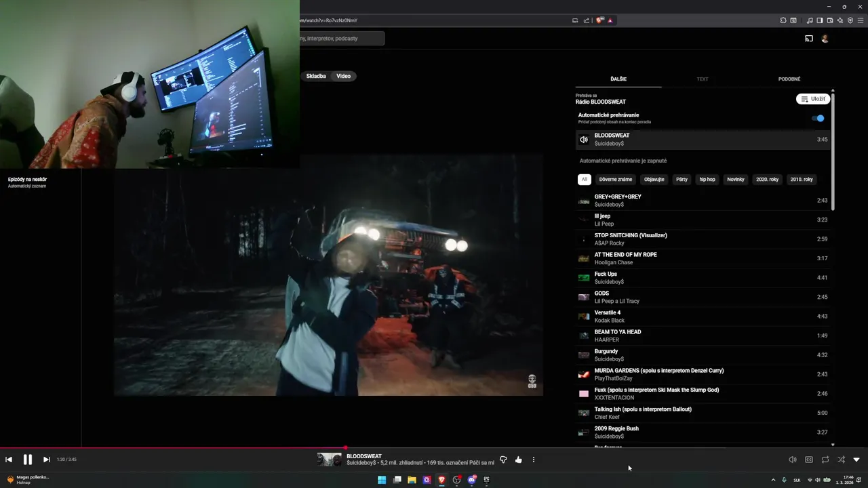Screen dimensions: 868x488
Task: Click the queue panel vertical scrollbar
Action: tap(833, 150)
